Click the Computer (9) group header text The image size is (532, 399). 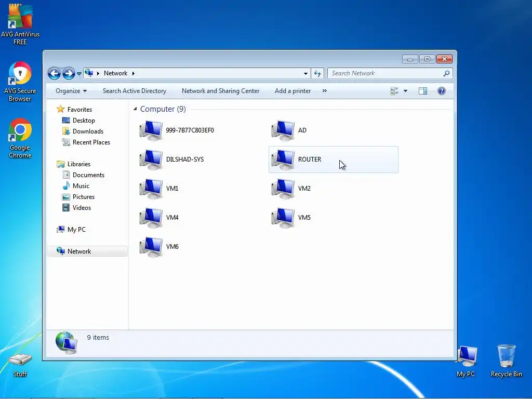coord(163,109)
